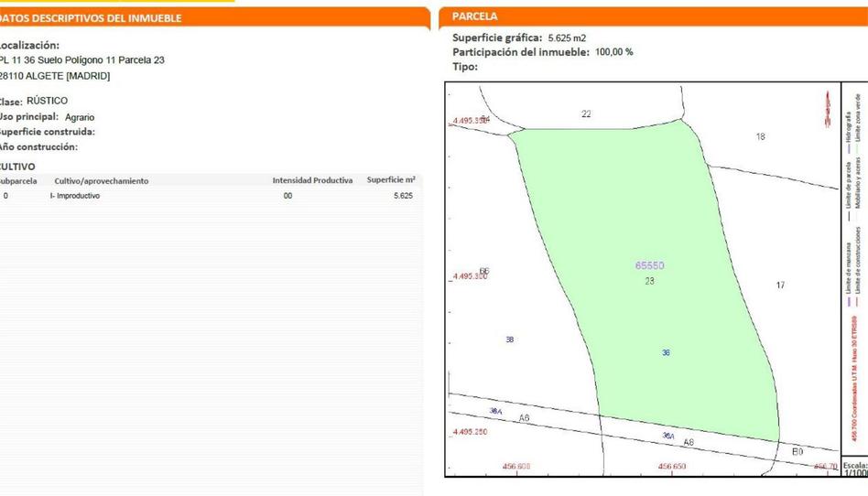
Task: Click the Mobiliario y aceras legend entry
Action: pyautogui.click(x=858, y=183)
